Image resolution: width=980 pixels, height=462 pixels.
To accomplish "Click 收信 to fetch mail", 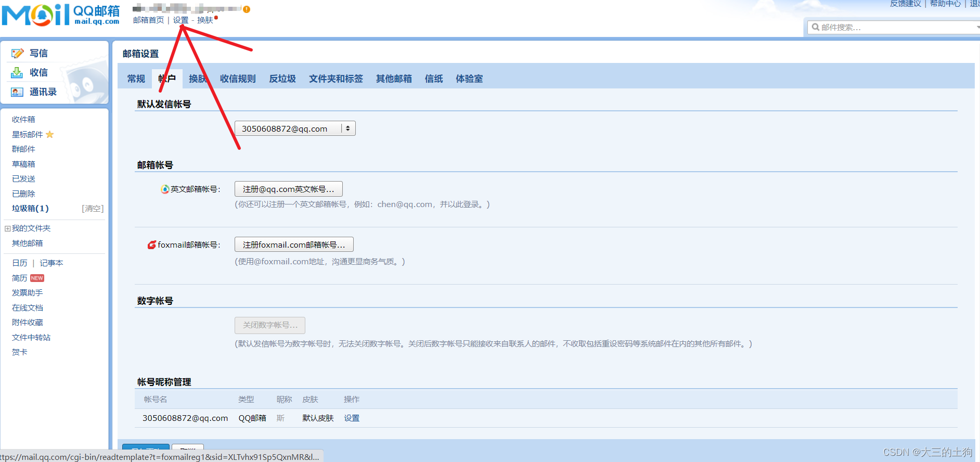I will tap(38, 72).
